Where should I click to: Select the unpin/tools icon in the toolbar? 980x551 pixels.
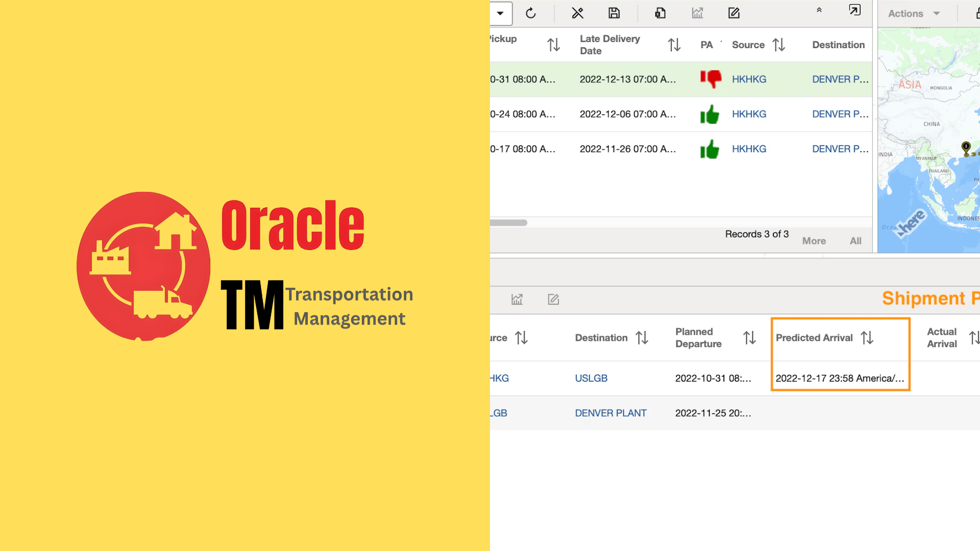coord(577,13)
